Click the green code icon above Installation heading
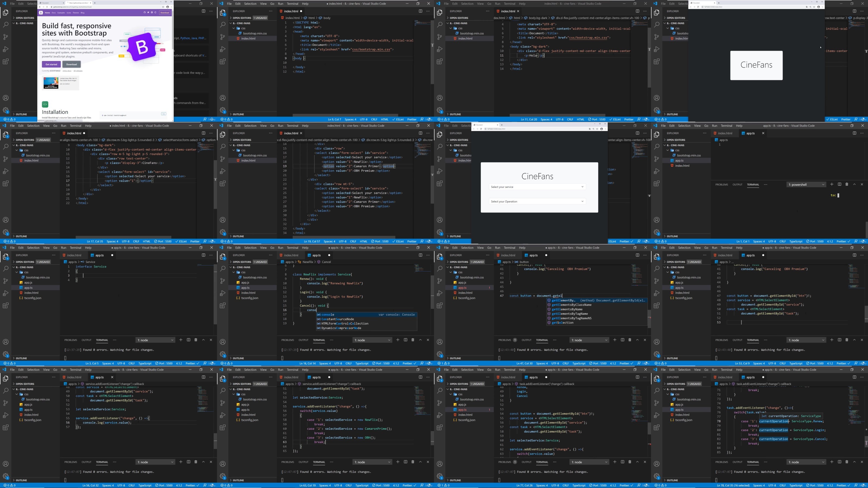This screenshot has width=868, height=488. pos(45,104)
